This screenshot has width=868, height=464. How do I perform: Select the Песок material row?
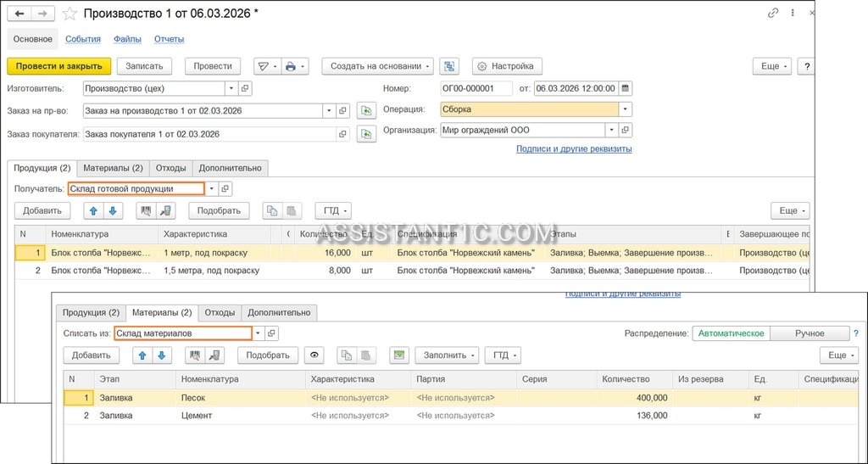pos(460,398)
